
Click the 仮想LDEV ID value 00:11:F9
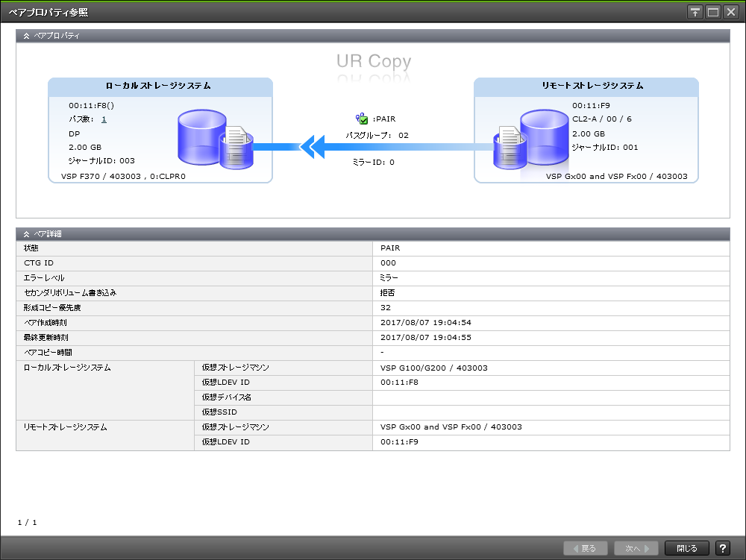(399, 442)
